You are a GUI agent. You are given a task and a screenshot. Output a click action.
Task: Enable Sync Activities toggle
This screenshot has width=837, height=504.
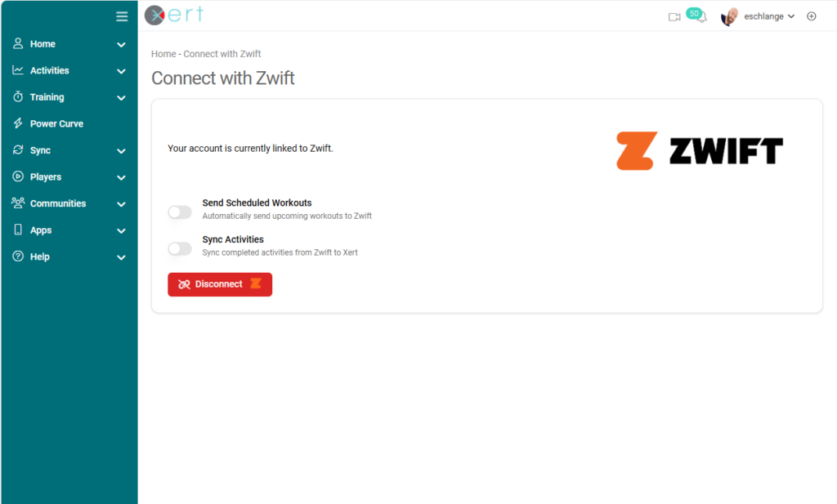point(180,248)
